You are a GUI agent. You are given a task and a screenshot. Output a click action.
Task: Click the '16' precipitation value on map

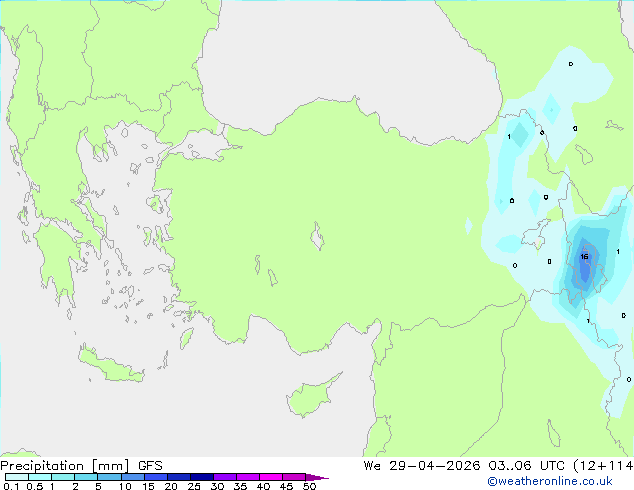tap(584, 257)
